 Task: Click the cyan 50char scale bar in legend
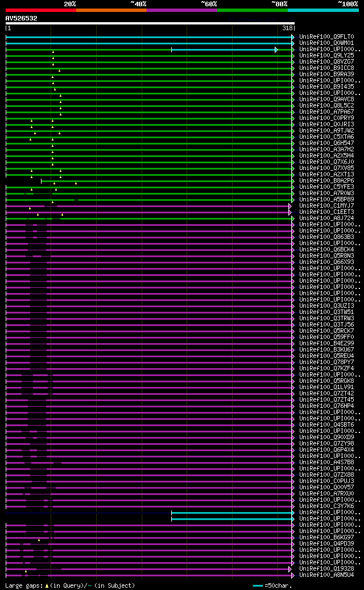coord(258,586)
